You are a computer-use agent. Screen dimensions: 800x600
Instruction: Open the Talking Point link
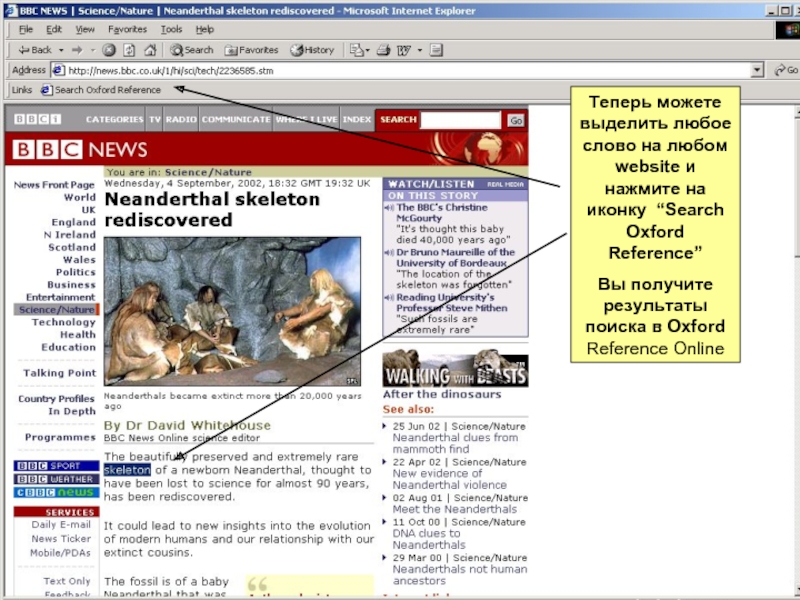click(x=60, y=373)
